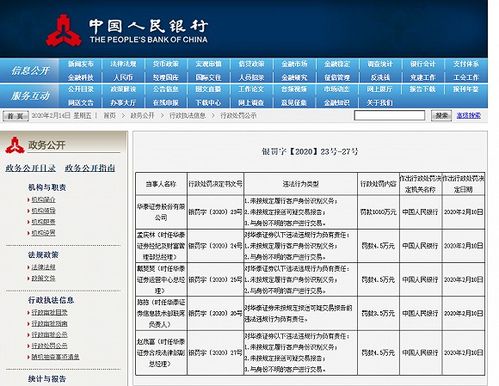
Task: Open the first link under 行政执法信息
Action: 49,312
